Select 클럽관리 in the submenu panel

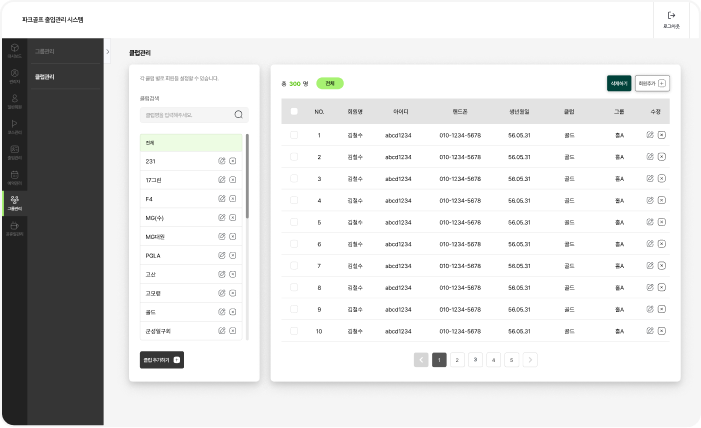45,76
